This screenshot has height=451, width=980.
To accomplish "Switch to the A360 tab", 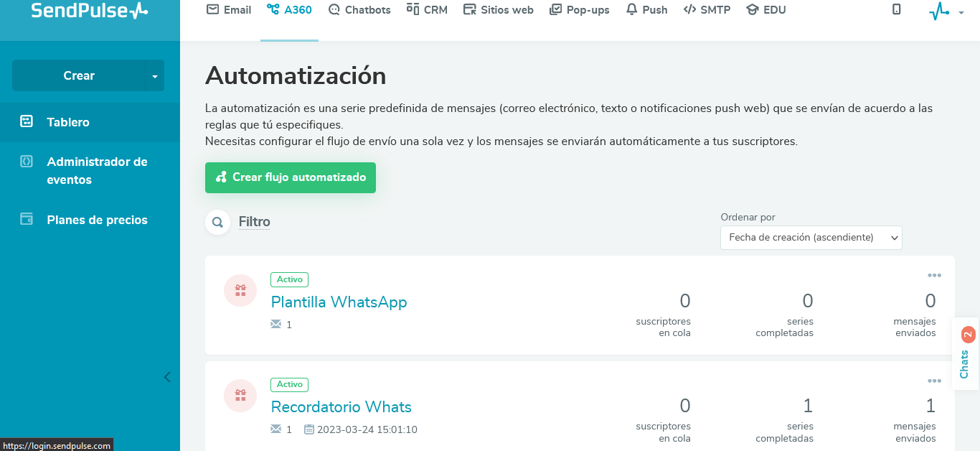I will pyautogui.click(x=289, y=9).
